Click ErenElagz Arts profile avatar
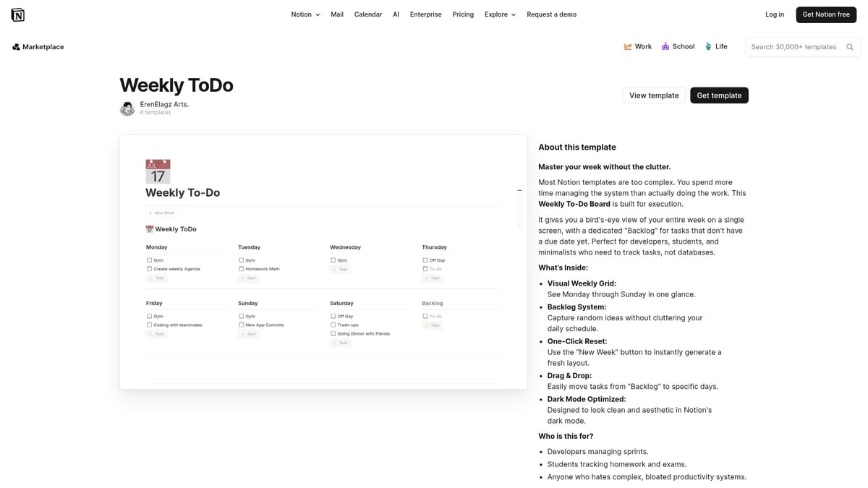This screenshot has height=488, width=868. point(127,108)
